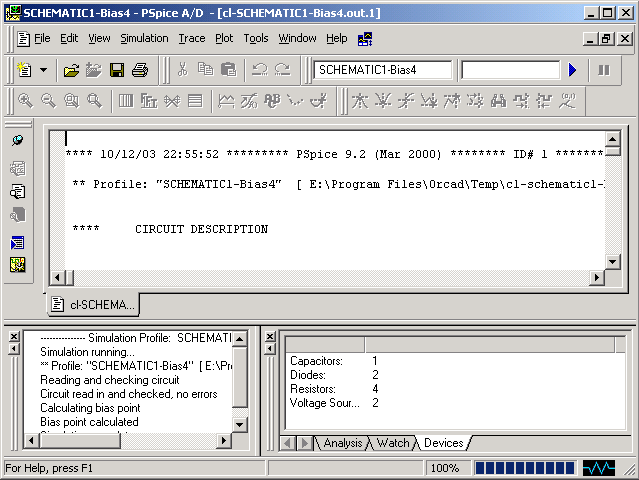Open the Trace menu
The width and height of the screenshot is (639, 480).
point(192,39)
